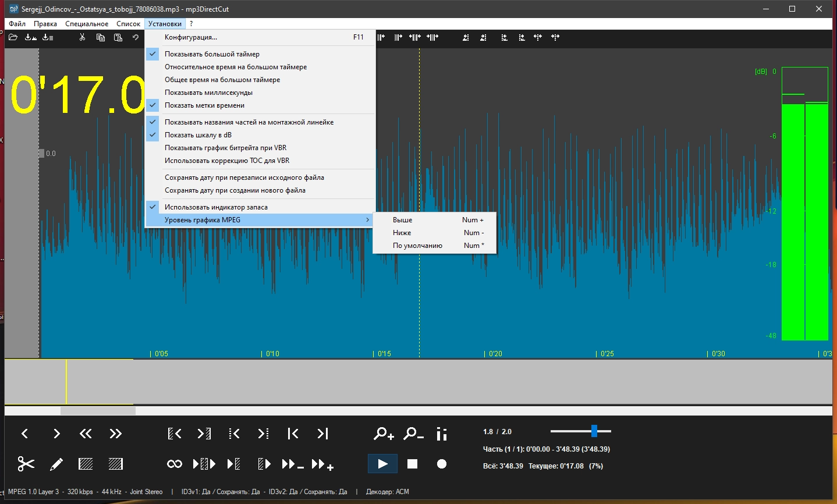Uncheck 'Показывать большой таймер' option
837x504 pixels.
click(x=212, y=54)
